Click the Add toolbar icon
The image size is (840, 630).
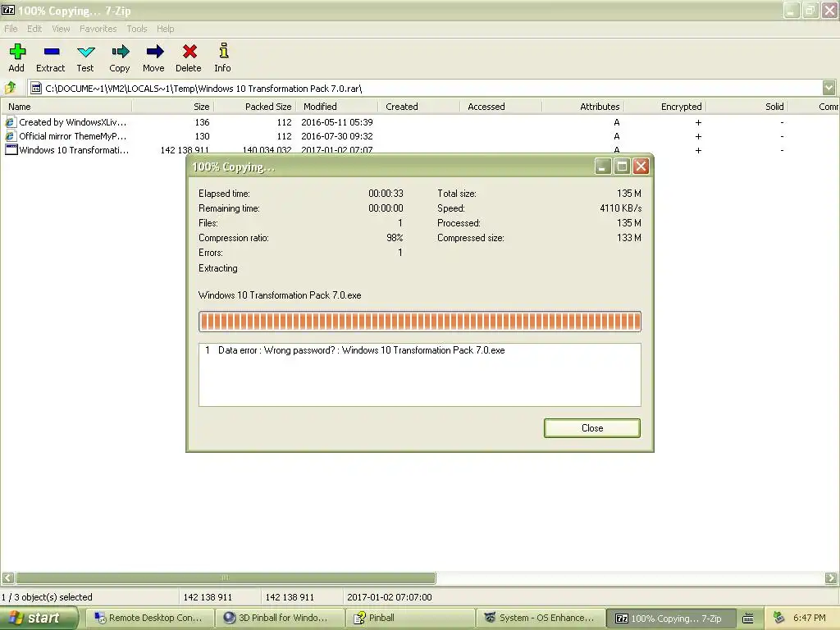pyautogui.click(x=17, y=52)
